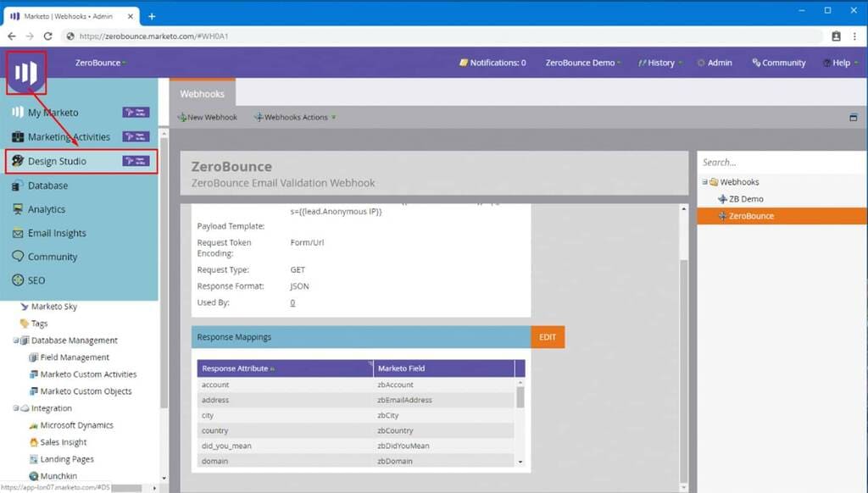Click the Marketo Field column header
Screen dimensions: 868x493
pyautogui.click(x=444, y=368)
